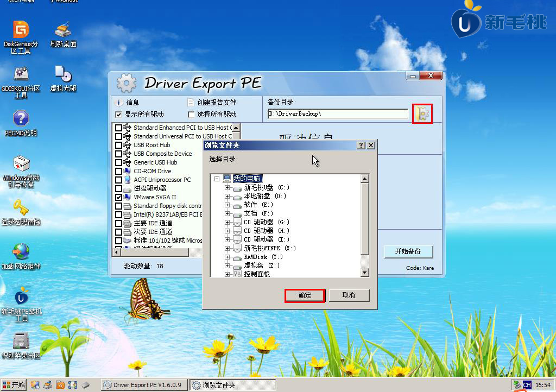This screenshot has width=556, height=392.
Task: Open the PECMD说明 help icon
Action: point(21,123)
